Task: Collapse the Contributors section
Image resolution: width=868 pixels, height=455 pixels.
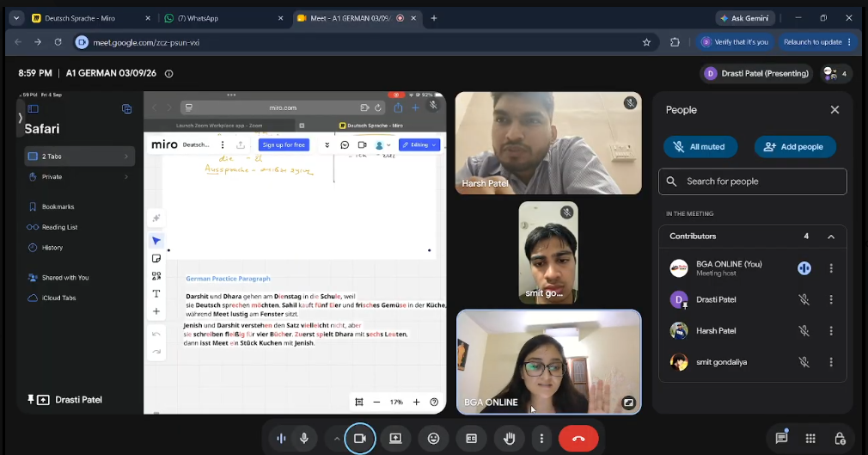Action: [x=831, y=237]
